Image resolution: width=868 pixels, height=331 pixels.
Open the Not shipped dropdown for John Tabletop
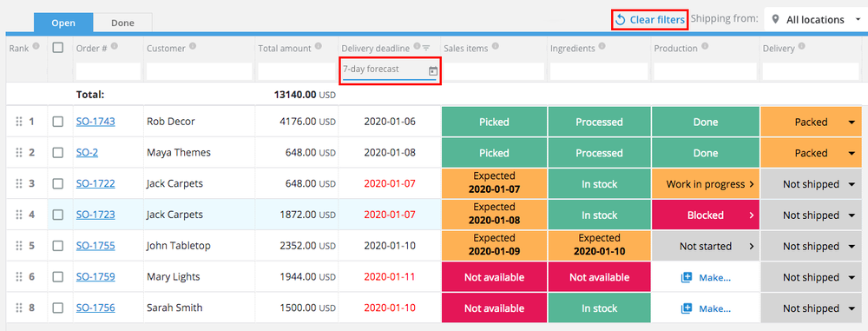coord(852,246)
